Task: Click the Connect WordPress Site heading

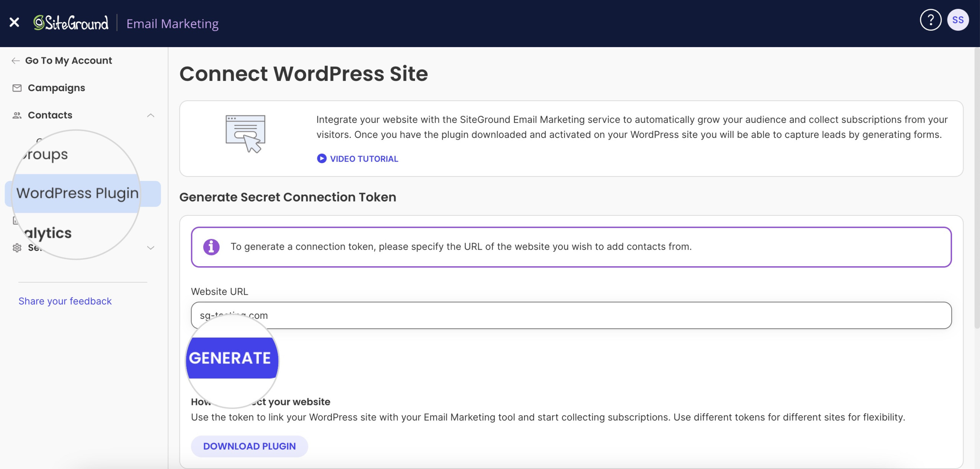Action: 304,74
